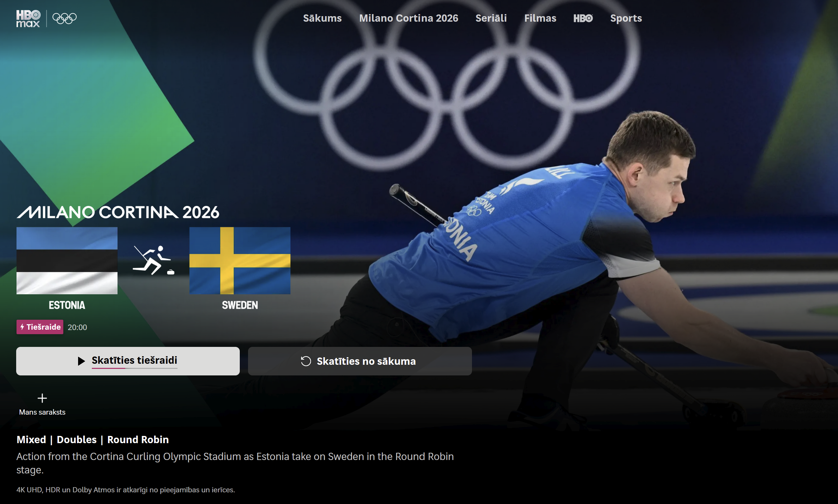Image resolution: width=838 pixels, height=504 pixels.
Task: Open the HBO logo navigation item
Action: [583, 18]
